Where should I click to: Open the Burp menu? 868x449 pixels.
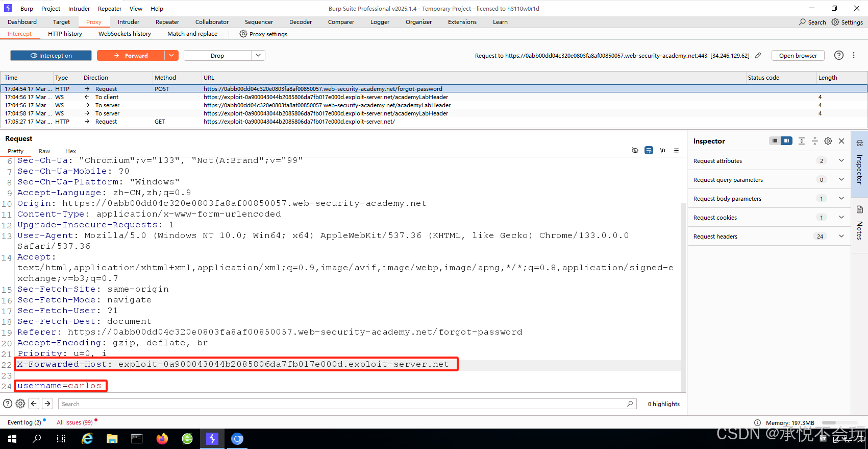tap(27, 9)
